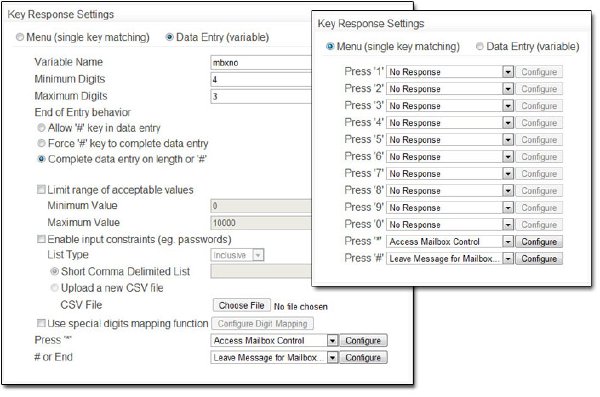Screen dimensions: 600x397
Task: Click the Variable Name field
Action: (261, 62)
